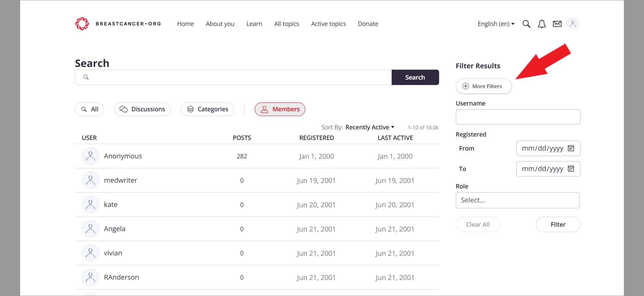Click the BREASTCANCER.ORG wordmark text
Screen dimensions: 644x296
128,24
